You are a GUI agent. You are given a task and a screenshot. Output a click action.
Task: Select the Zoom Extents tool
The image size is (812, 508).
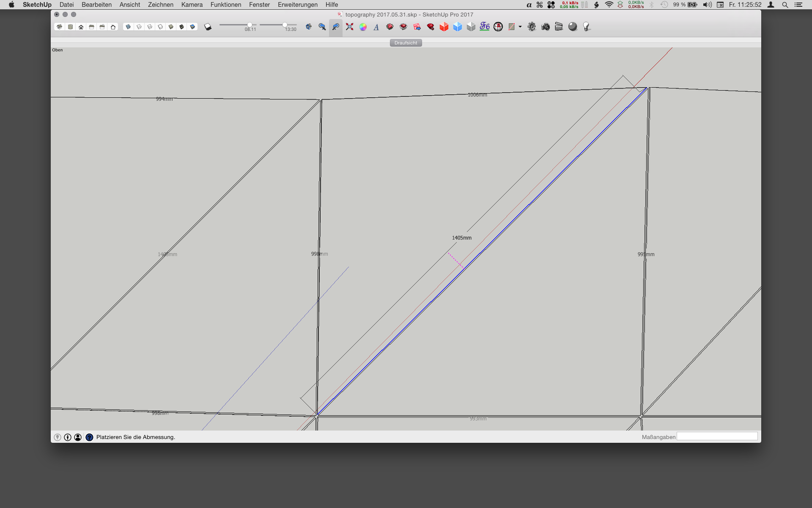point(349,27)
